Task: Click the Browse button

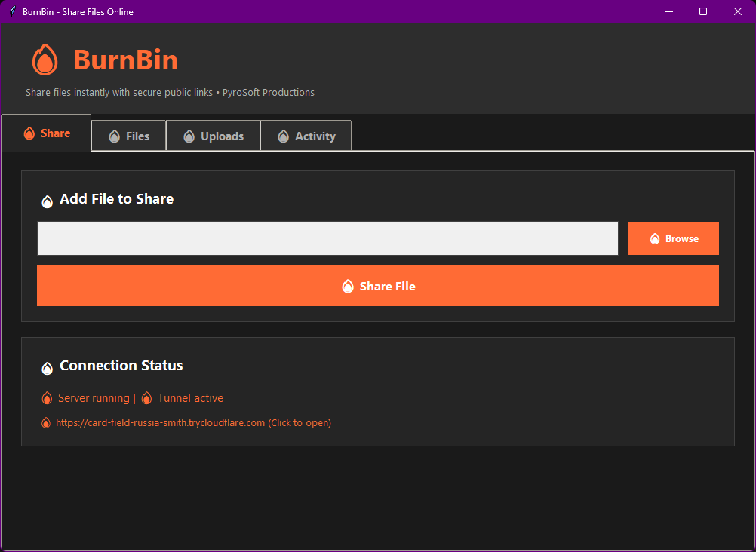Action: tap(673, 238)
